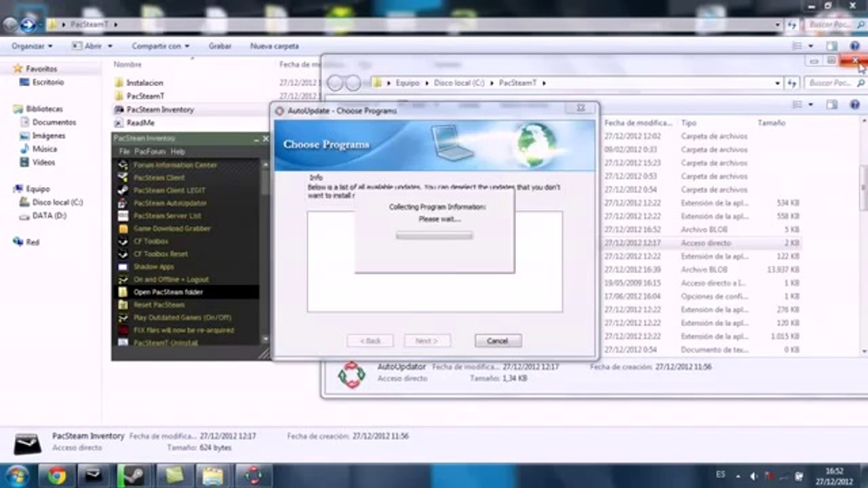Open Bibliotecas in the navigation pane
Screen dimensions: 868x488
pos(44,108)
